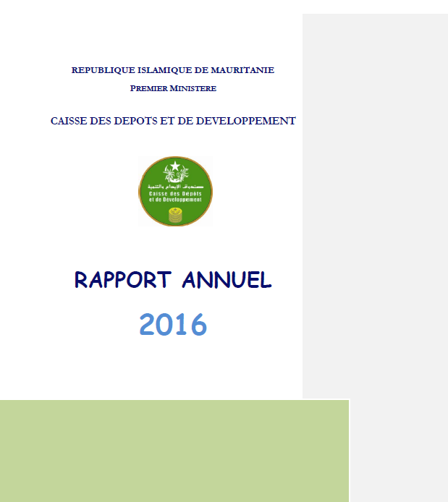Click the white star in the logo
The image size is (448, 502).
click(175, 167)
